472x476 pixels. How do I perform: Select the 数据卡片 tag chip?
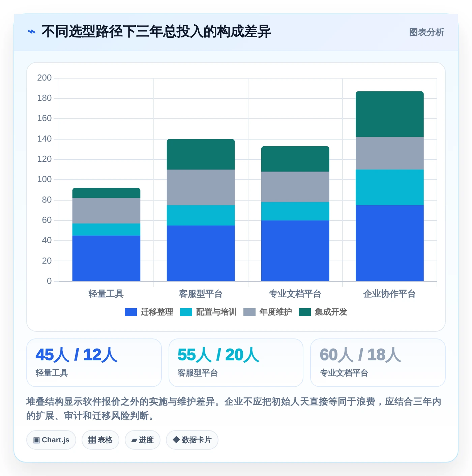point(192,440)
